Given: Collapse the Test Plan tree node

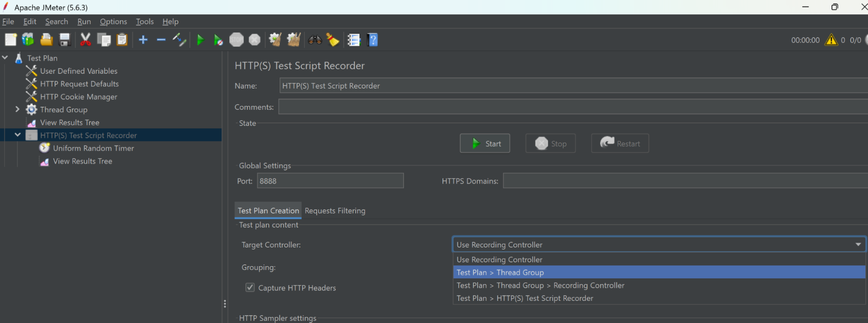Looking at the screenshot, I should (x=5, y=58).
